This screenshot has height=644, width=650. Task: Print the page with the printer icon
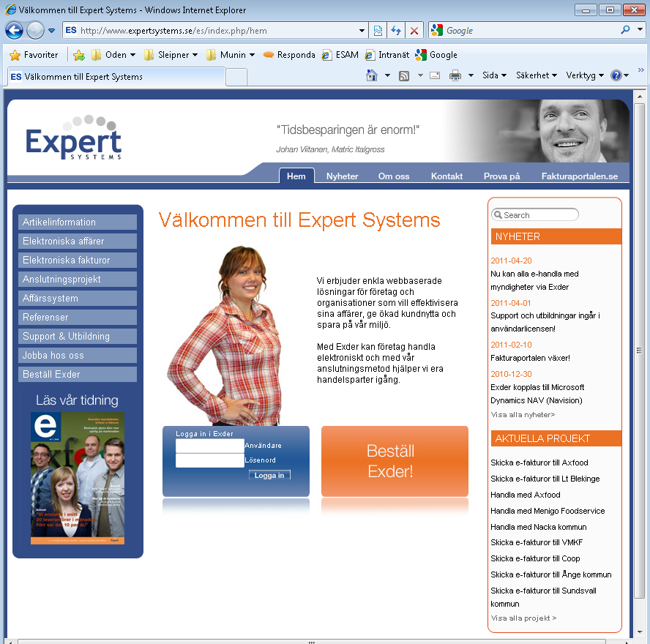tap(455, 75)
